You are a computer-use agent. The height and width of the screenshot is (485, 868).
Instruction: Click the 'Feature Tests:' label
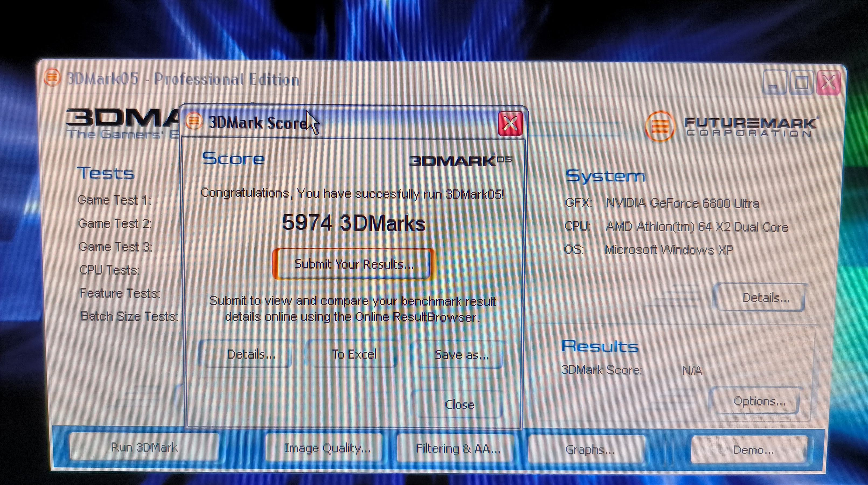coord(120,293)
